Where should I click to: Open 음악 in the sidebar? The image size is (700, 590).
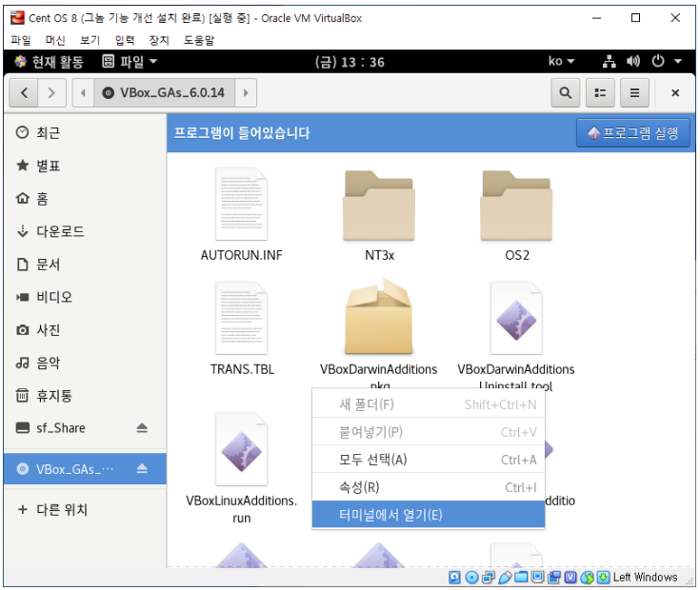tap(85, 363)
